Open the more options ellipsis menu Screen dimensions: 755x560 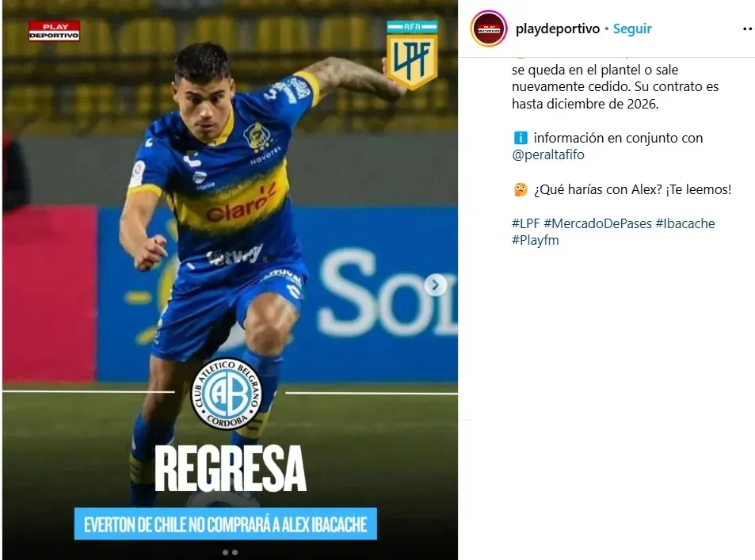coord(748,29)
